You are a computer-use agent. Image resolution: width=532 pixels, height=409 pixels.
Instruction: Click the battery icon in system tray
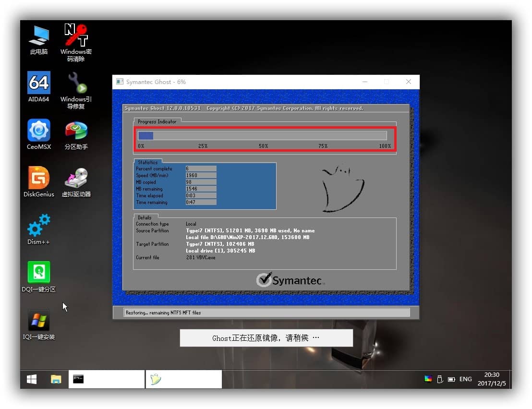coord(451,379)
